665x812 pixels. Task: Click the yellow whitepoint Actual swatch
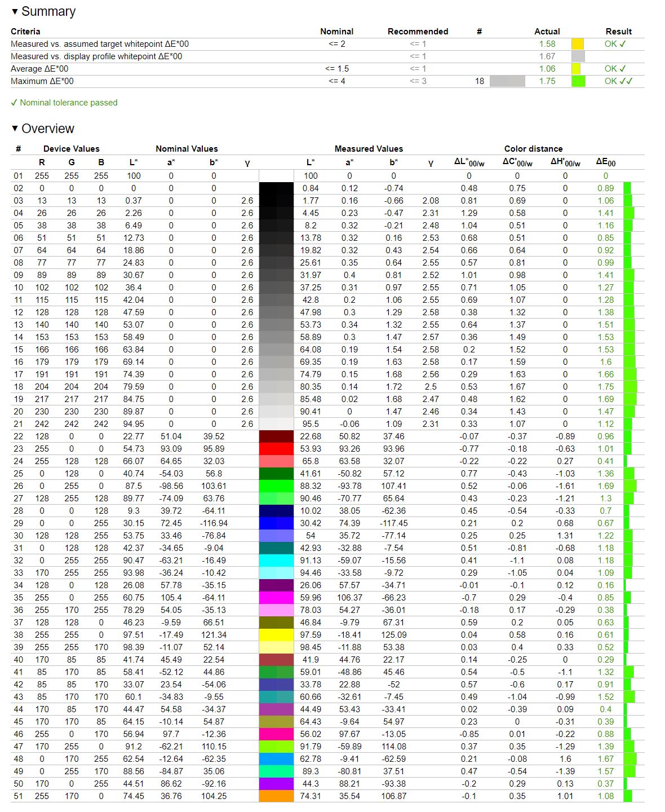click(x=578, y=44)
